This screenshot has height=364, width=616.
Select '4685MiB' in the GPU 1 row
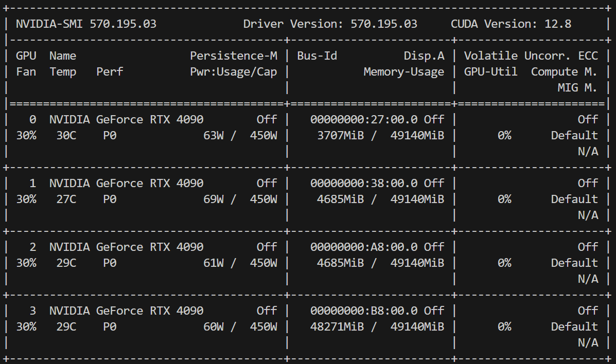coord(340,199)
